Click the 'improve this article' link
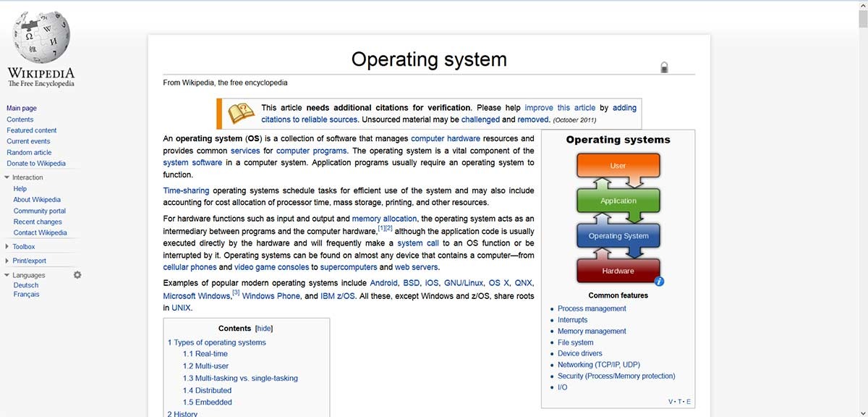Screen dimensions: 868x417 (560, 108)
